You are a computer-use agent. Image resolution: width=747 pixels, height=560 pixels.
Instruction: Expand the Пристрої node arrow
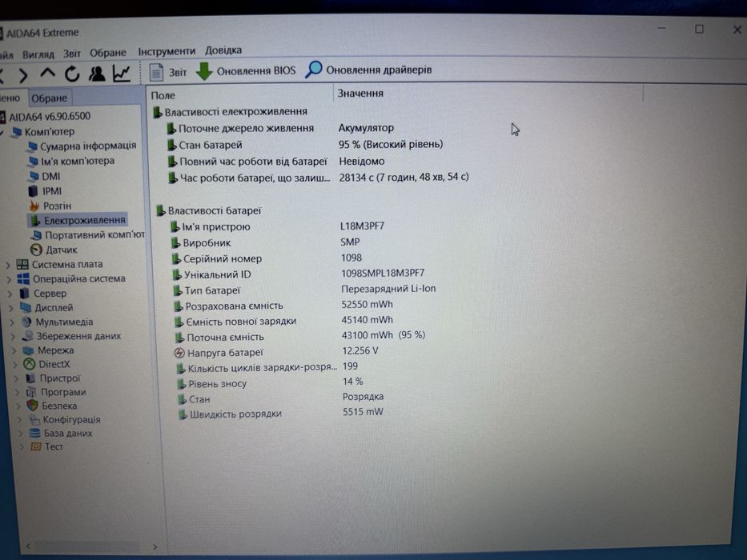tap(16, 379)
